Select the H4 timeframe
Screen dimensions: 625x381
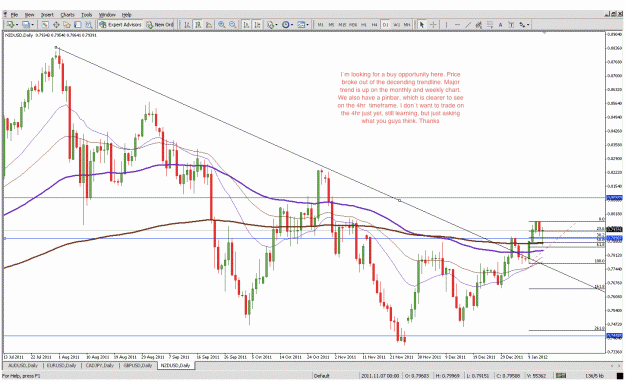click(375, 25)
